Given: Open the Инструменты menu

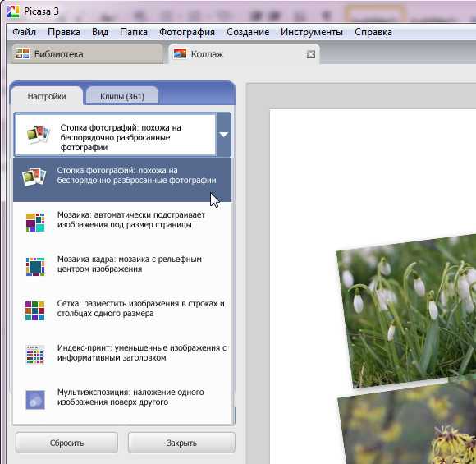Looking at the screenshot, I should 312,32.
